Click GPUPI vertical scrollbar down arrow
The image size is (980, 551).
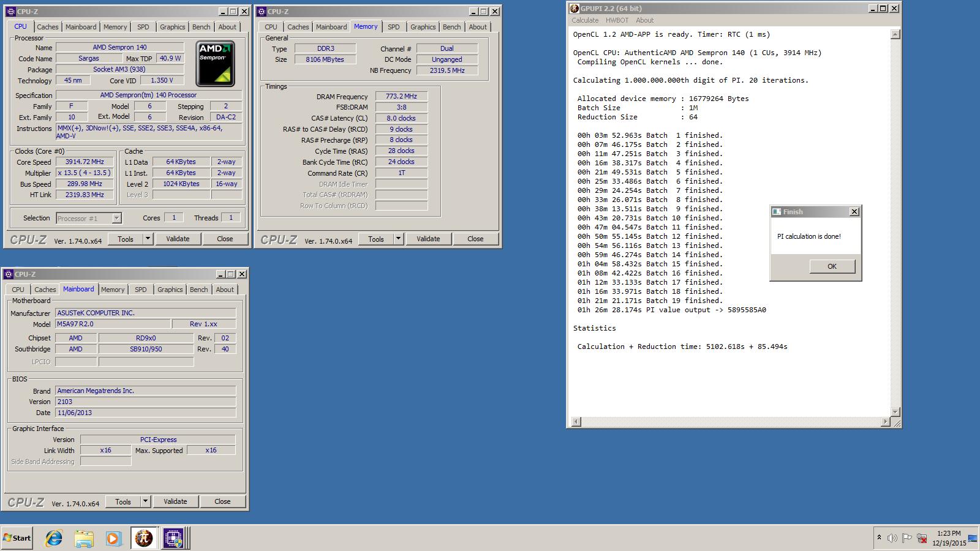pyautogui.click(x=895, y=412)
